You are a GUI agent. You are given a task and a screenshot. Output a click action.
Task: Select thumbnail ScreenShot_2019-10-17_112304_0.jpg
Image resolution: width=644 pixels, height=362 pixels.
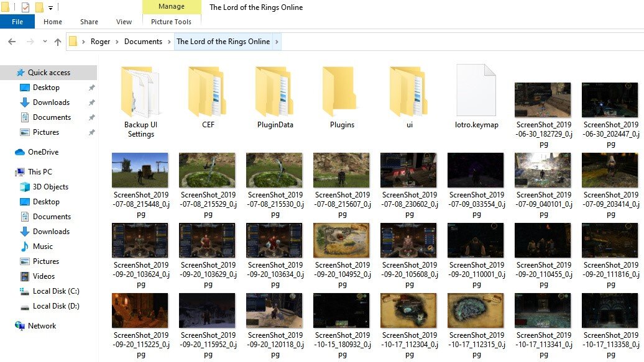pyautogui.click(x=408, y=310)
